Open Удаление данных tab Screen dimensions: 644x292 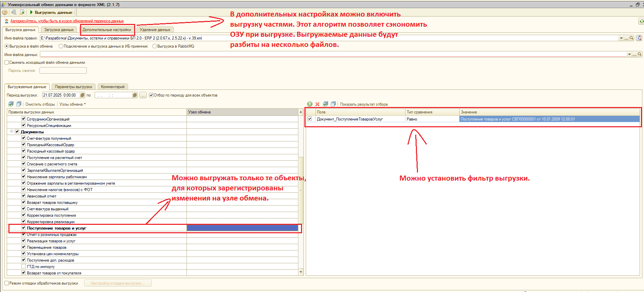click(x=155, y=30)
